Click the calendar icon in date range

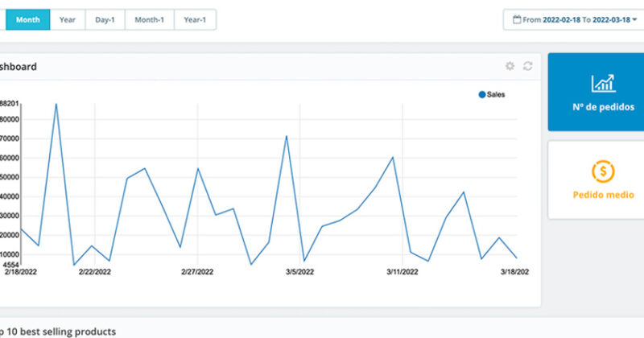pos(516,19)
